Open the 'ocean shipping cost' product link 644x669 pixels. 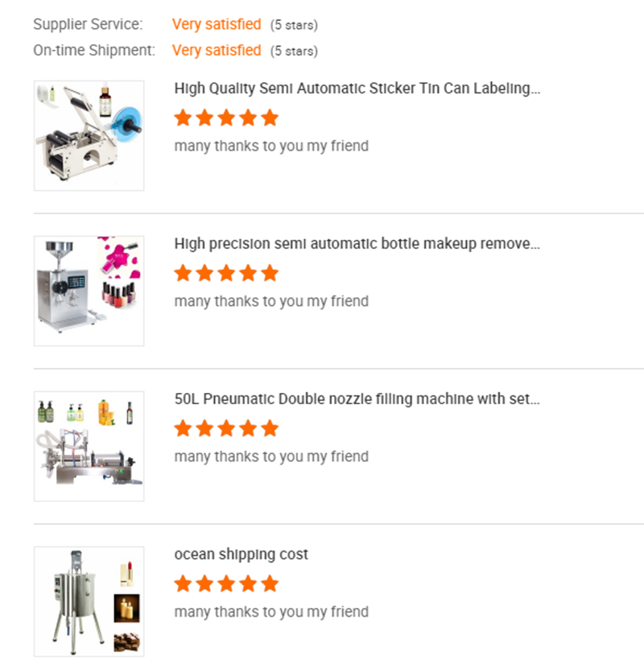click(241, 554)
